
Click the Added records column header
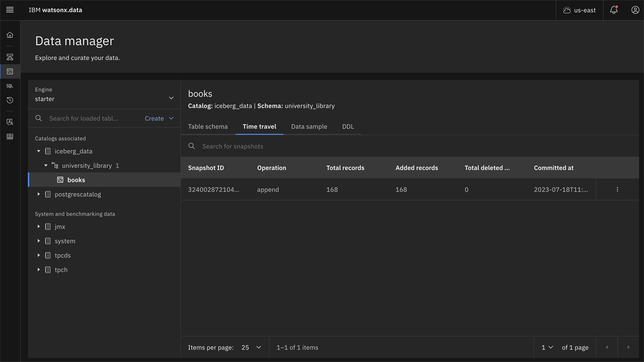tap(416, 168)
